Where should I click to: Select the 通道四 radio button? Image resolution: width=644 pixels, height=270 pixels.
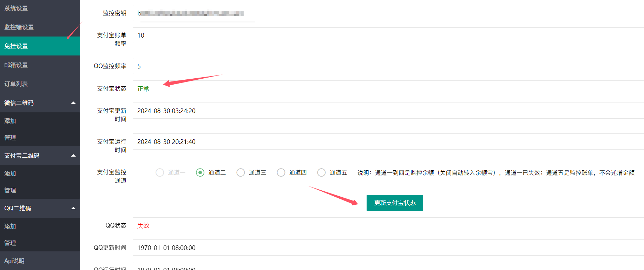coord(281,172)
